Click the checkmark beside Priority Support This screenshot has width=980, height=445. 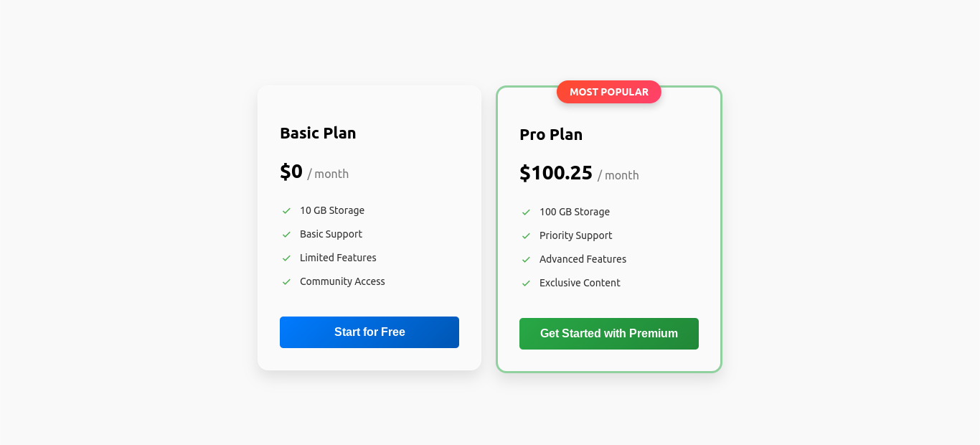point(525,235)
